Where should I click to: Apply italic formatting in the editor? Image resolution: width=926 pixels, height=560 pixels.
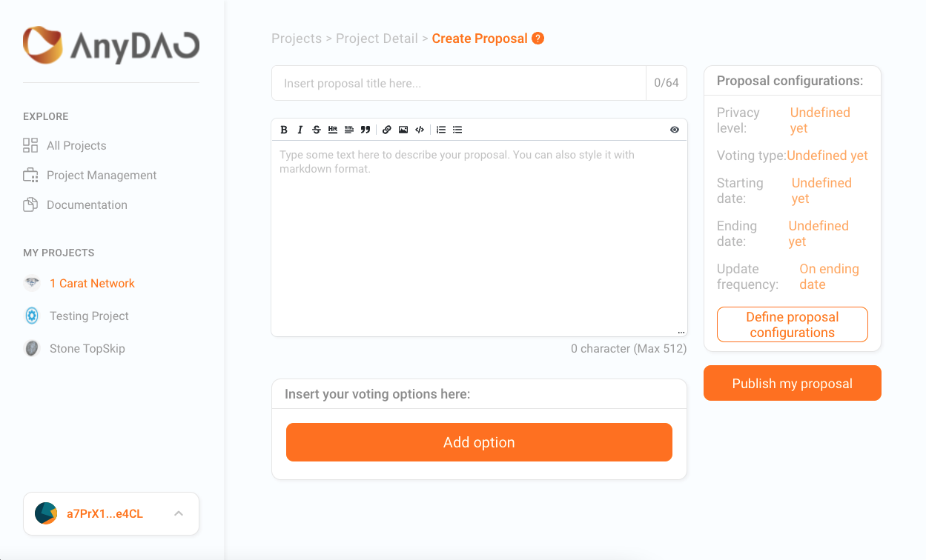[x=300, y=130]
